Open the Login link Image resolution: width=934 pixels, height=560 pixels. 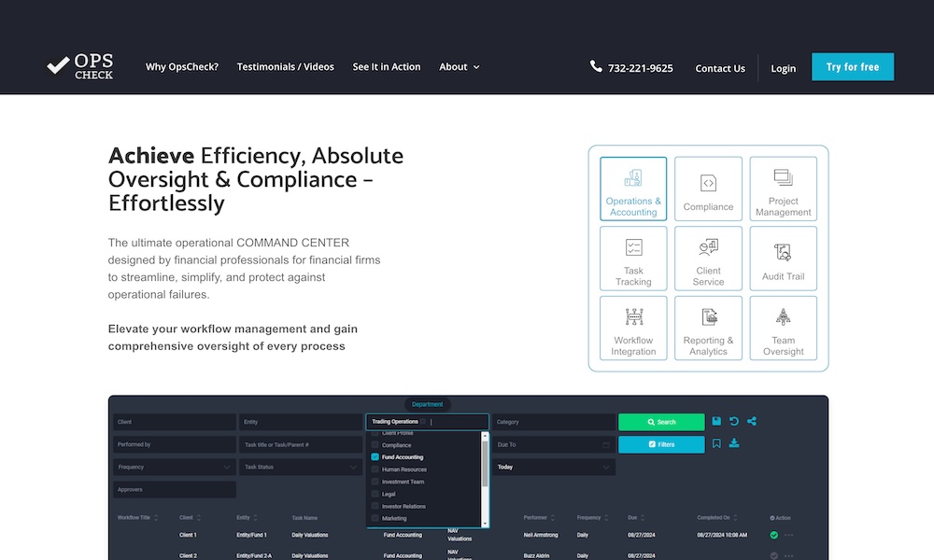[x=783, y=68]
